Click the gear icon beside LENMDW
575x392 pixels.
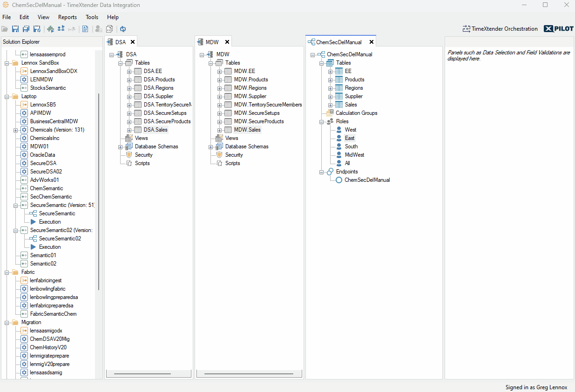point(24,80)
